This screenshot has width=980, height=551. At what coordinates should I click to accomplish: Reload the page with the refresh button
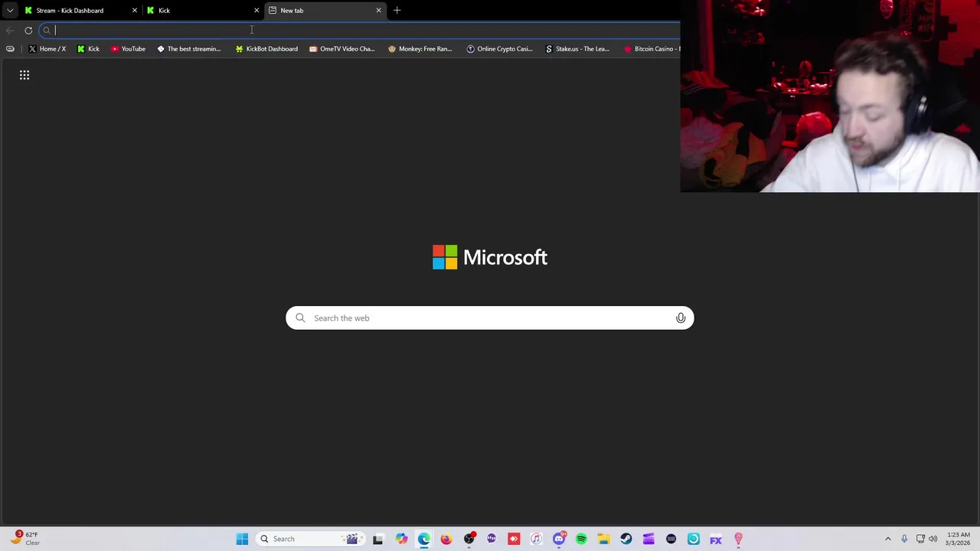pyautogui.click(x=28, y=31)
